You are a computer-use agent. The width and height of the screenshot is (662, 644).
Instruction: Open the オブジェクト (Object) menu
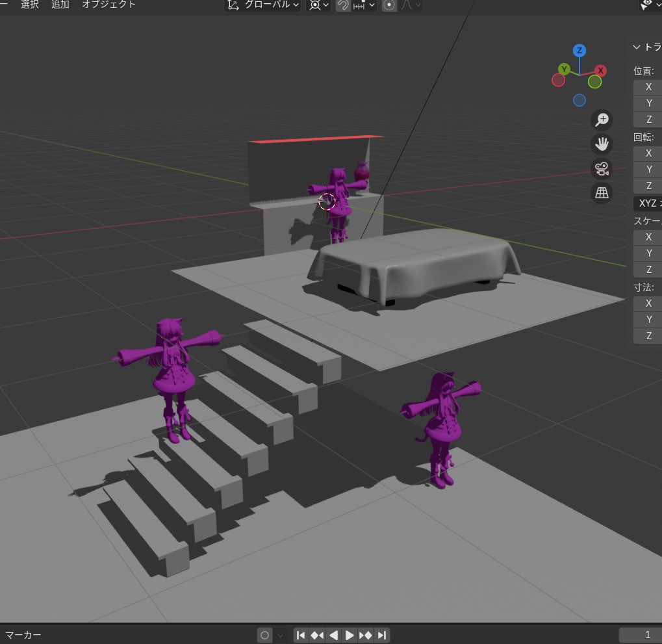click(x=108, y=4)
